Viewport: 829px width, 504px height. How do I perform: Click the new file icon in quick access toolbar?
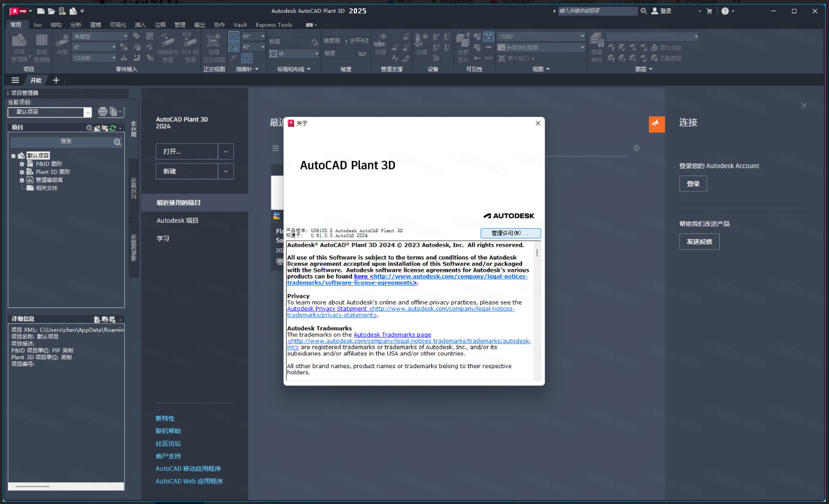point(41,11)
